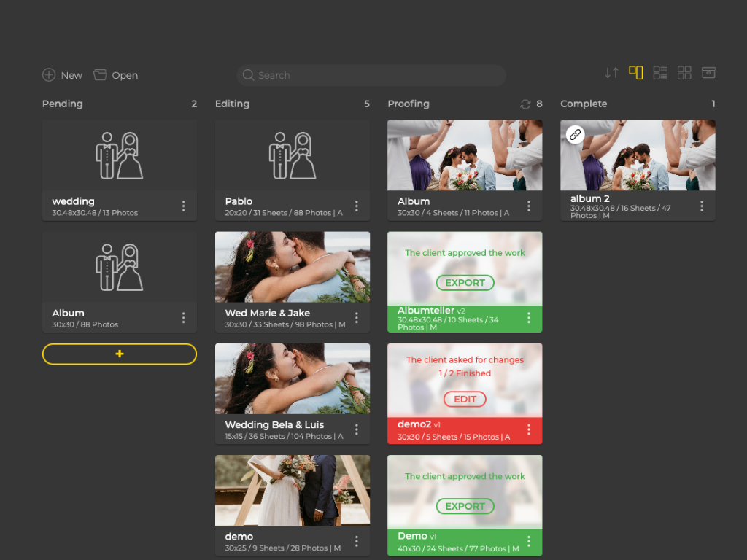Open the three-dot menu for Pablo
This screenshot has width=747, height=560.
[356, 206]
